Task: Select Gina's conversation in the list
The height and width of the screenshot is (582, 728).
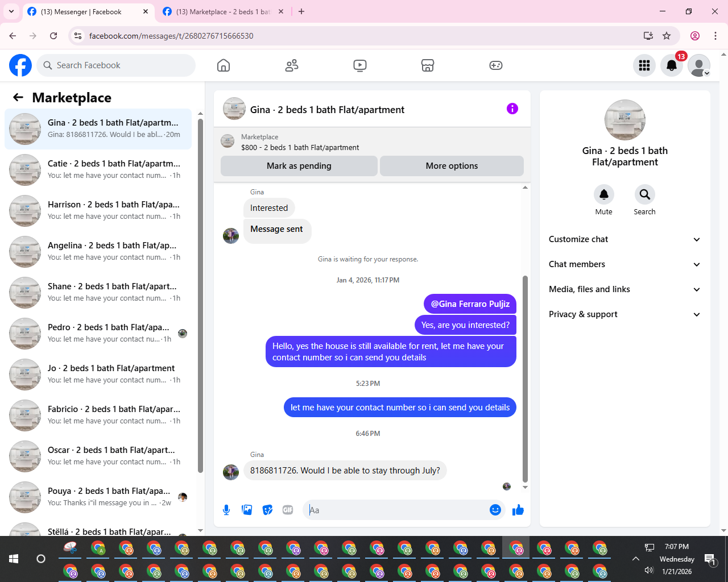Action: click(98, 128)
